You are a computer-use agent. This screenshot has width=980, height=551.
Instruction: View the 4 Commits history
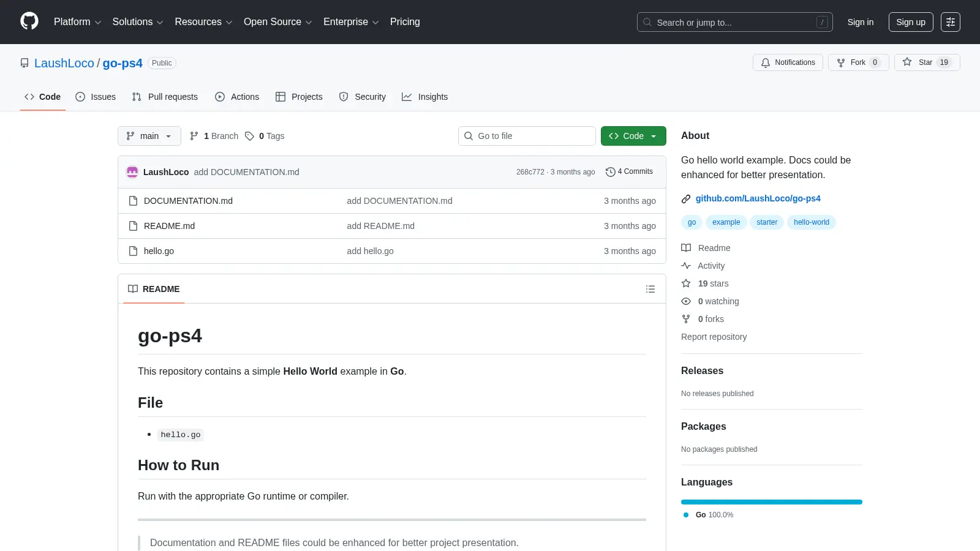[629, 172]
